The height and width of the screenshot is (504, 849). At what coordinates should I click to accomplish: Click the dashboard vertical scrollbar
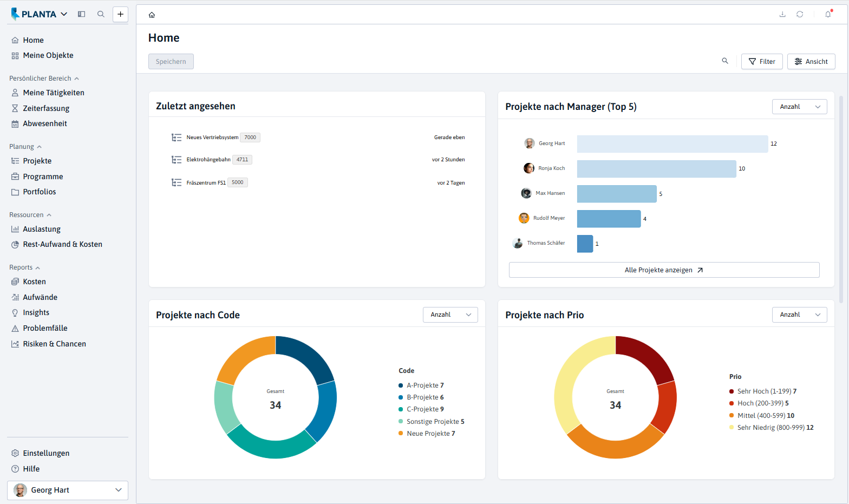(x=841, y=199)
